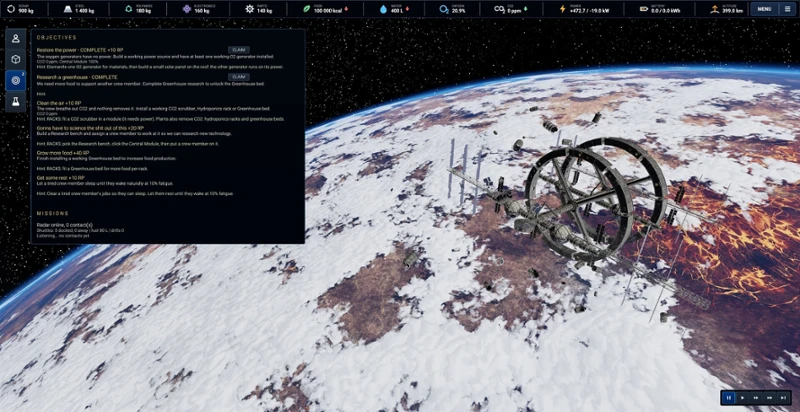Viewport: 800px width, 412px height.
Task: Set game to triple fast-forward speed
Action: [x=770, y=397]
